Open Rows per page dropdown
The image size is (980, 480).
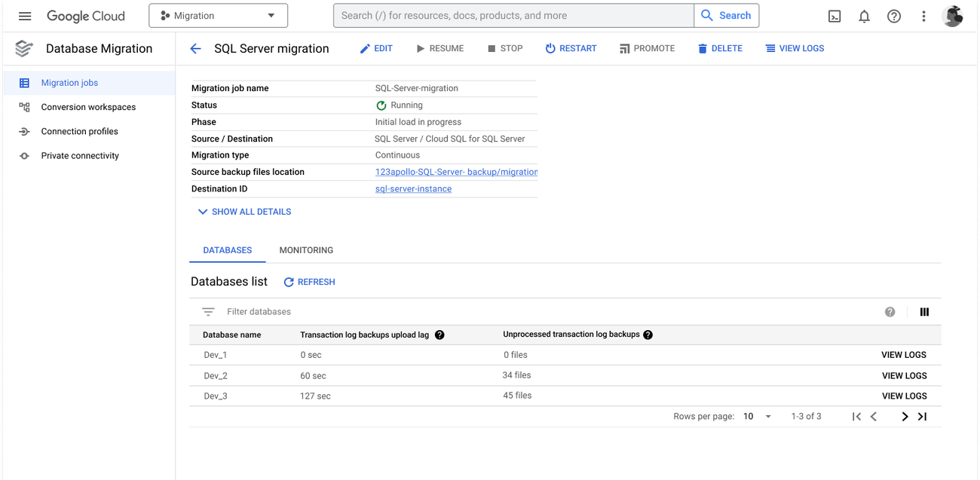pos(758,417)
